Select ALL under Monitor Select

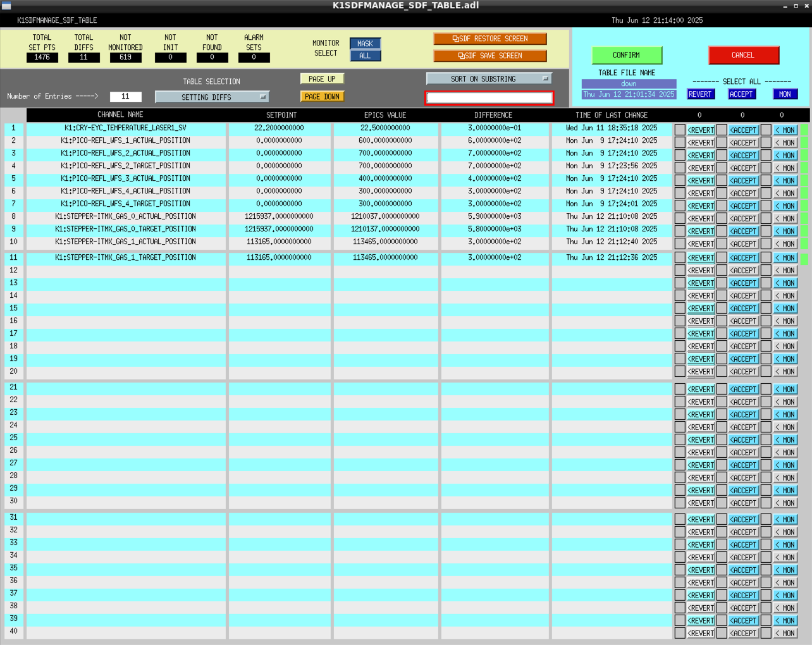(365, 56)
